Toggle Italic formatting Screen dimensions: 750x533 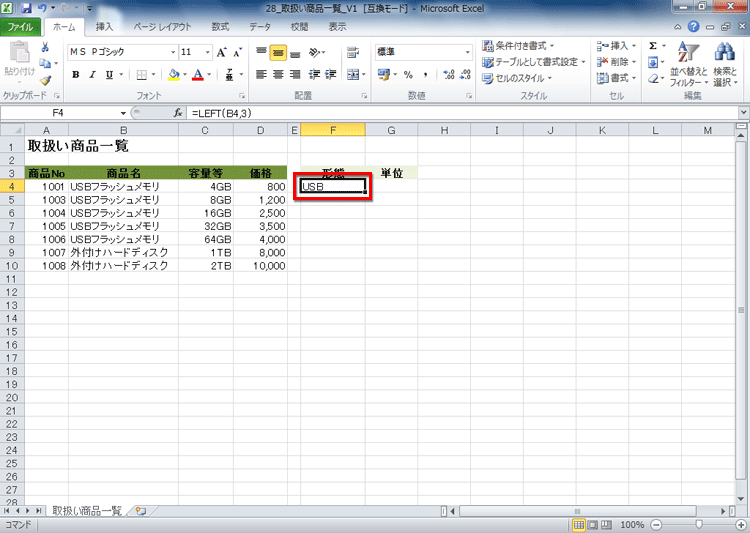[x=92, y=75]
